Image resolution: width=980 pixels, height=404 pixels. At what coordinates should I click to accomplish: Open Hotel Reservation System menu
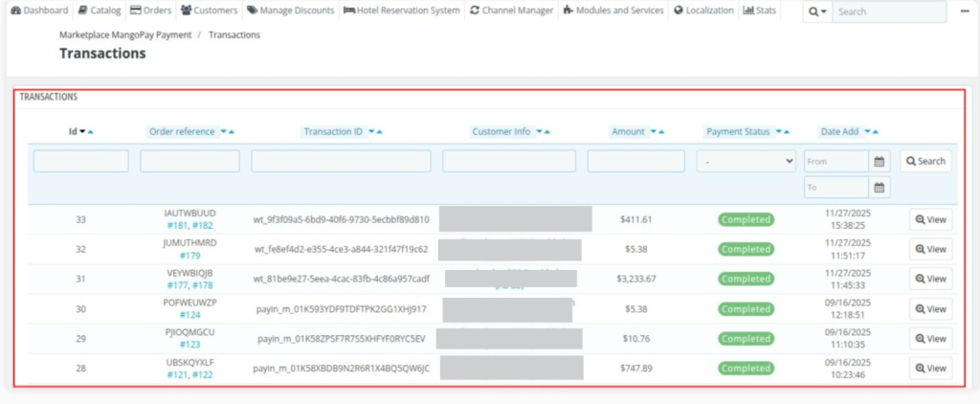click(x=402, y=11)
